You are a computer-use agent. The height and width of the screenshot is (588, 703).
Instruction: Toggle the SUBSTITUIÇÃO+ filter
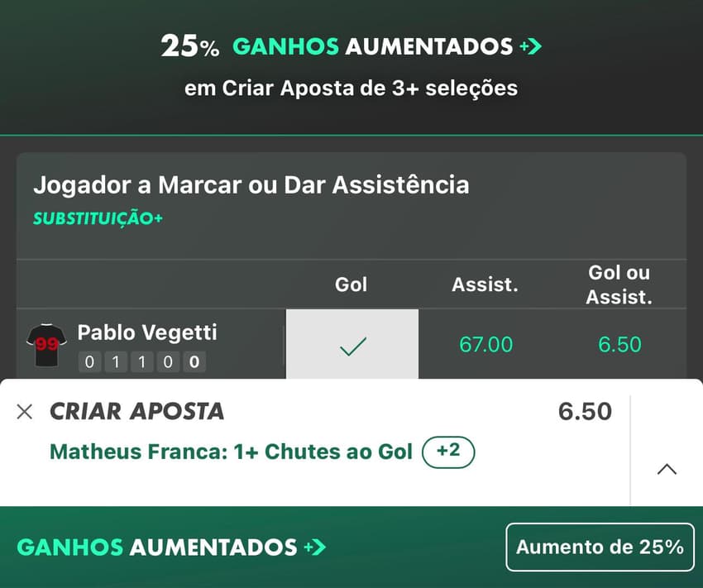tap(98, 219)
